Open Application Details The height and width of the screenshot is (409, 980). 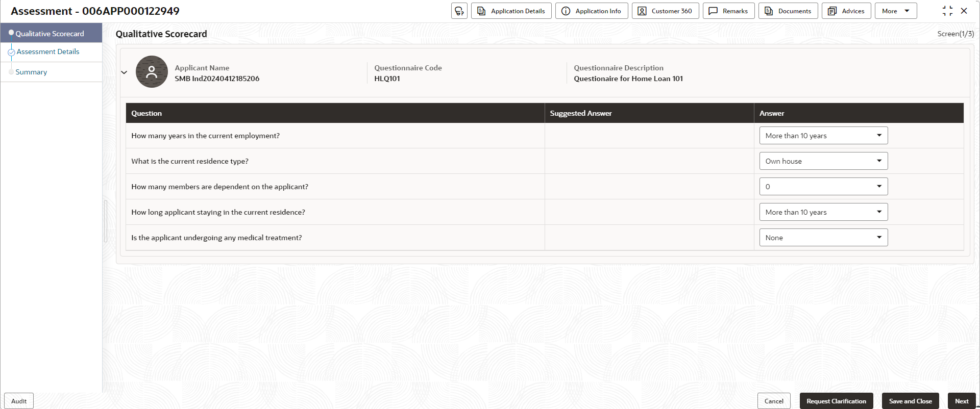(x=511, y=11)
